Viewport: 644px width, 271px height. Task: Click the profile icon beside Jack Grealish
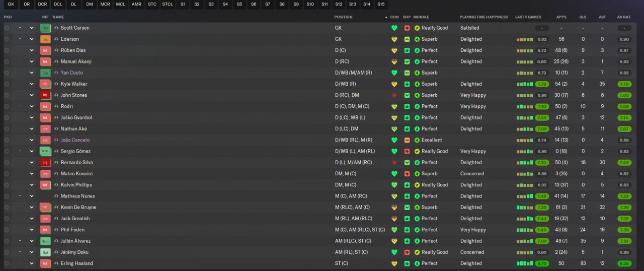coord(56,219)
